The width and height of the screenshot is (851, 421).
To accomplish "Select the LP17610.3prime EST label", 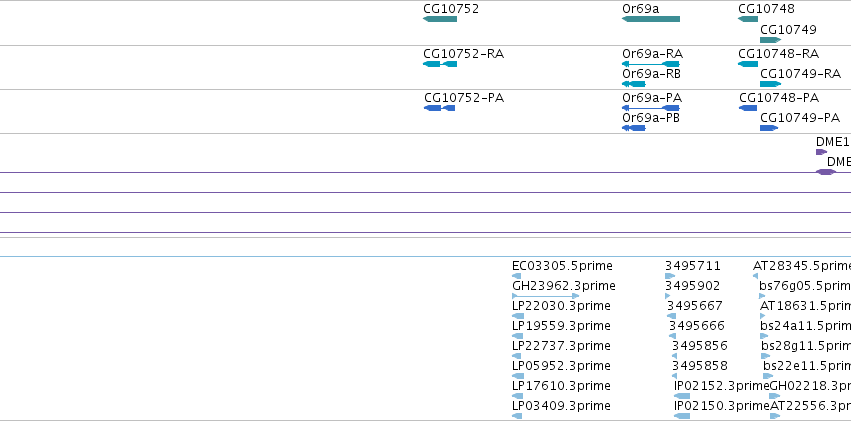I will coord(561,386).
